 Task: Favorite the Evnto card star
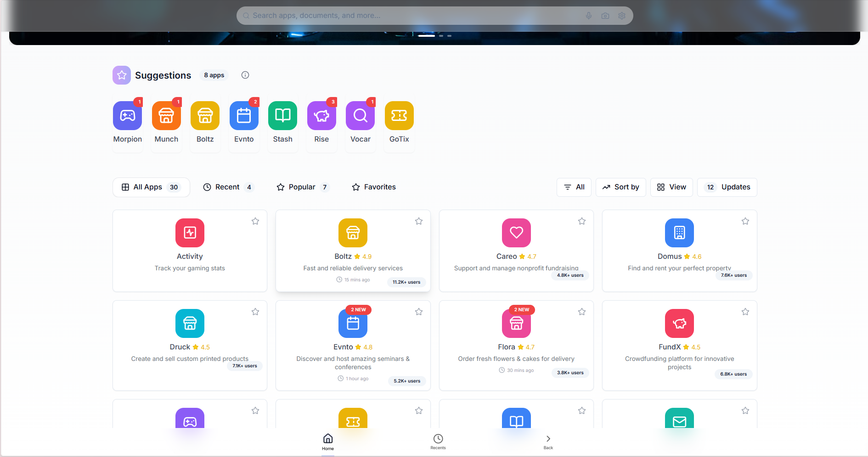419,312
